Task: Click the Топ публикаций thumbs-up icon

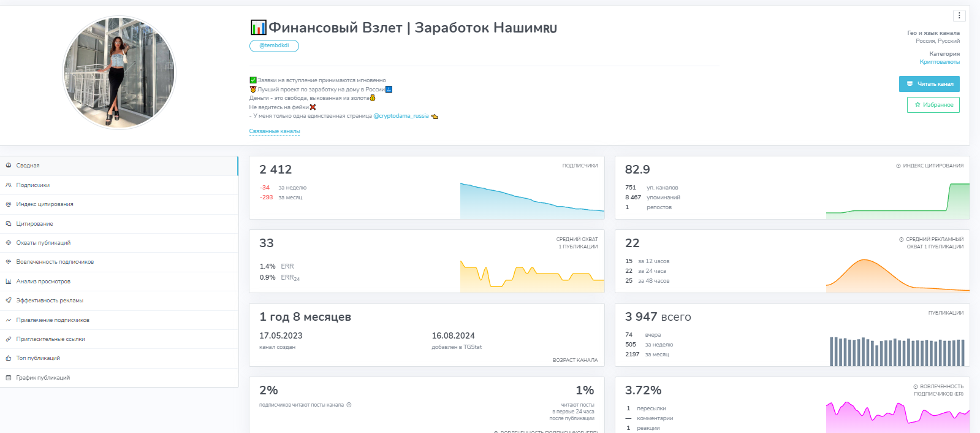Action: (9, 358)
